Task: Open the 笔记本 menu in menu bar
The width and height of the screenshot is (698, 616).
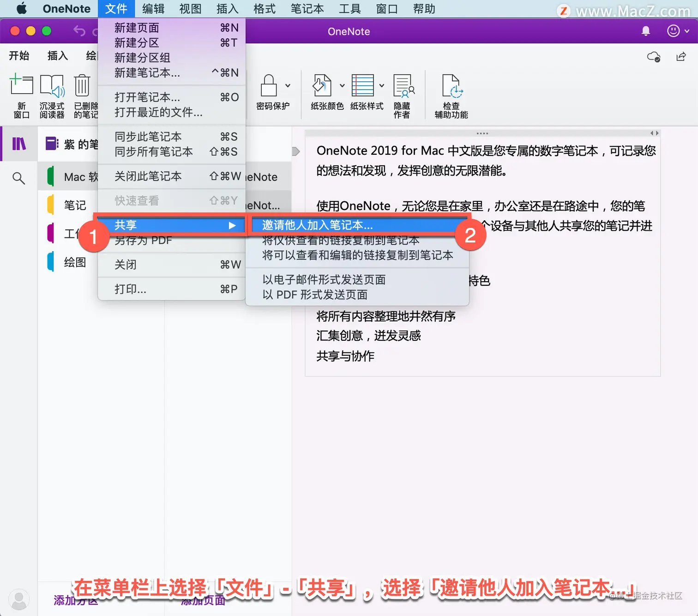Action: [307, 9]
